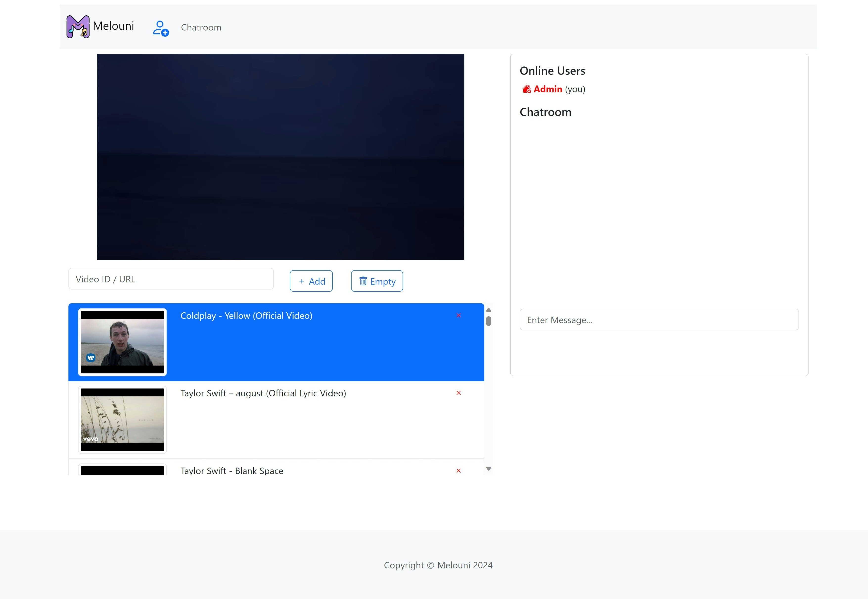868x599 pixels.
Task: Focus the Enter Message chat field
Action: click(x=659, y=320)
